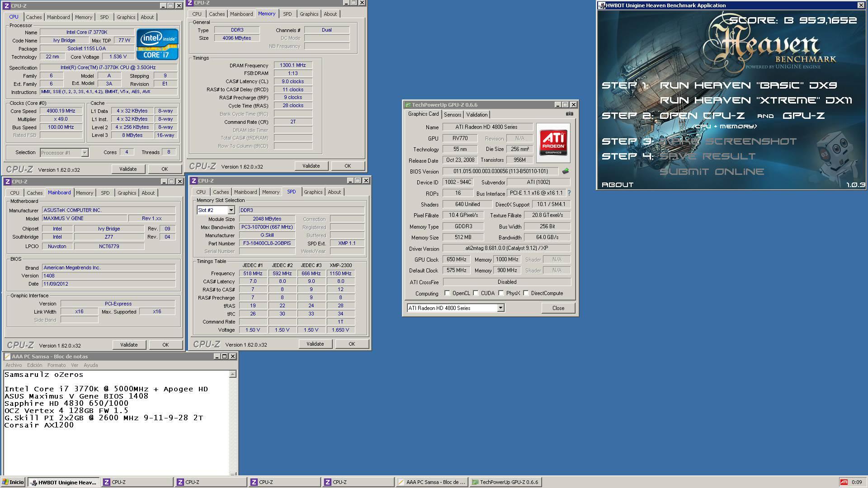Viewport: 868px width, 488px height.
Task: Click the taskbar clock 0:09
Action: pyautogui.click(x=857, y=482)
